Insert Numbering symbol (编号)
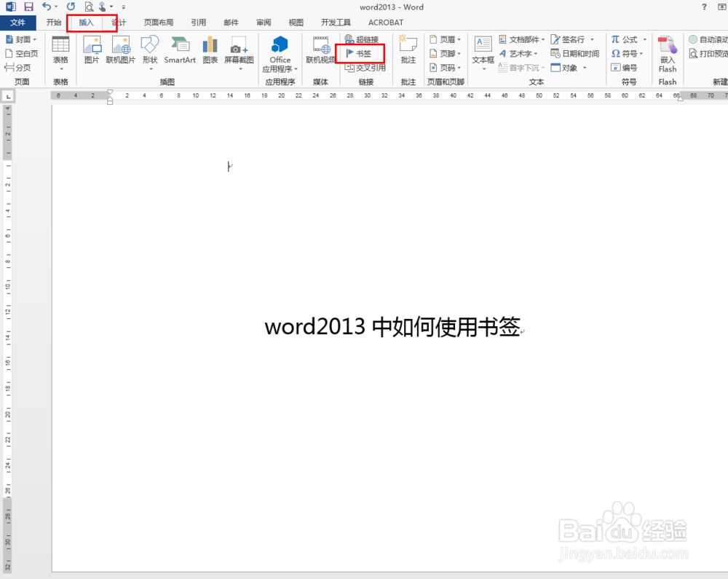This screenshot has width=728, height=579. (624, 68)
